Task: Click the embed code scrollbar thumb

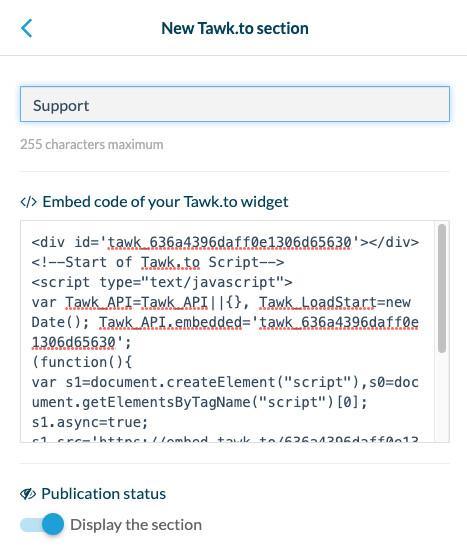Action: (x=442, y=288)
